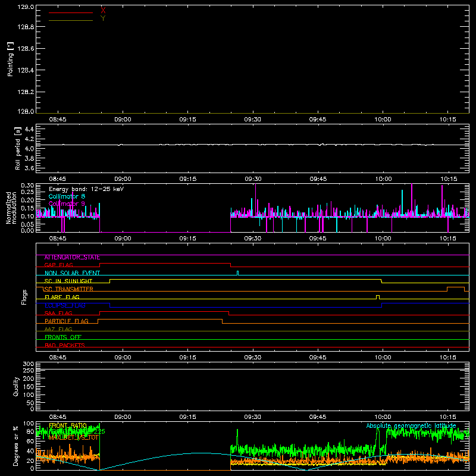Click the yellow FRONT_RATIO legend label

(x=68, y=425)
